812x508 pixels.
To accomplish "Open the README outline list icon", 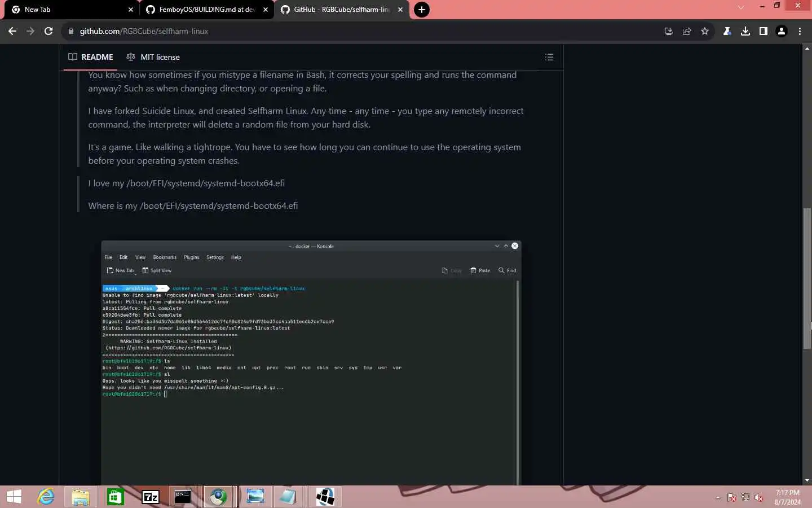I will (549, 57).
